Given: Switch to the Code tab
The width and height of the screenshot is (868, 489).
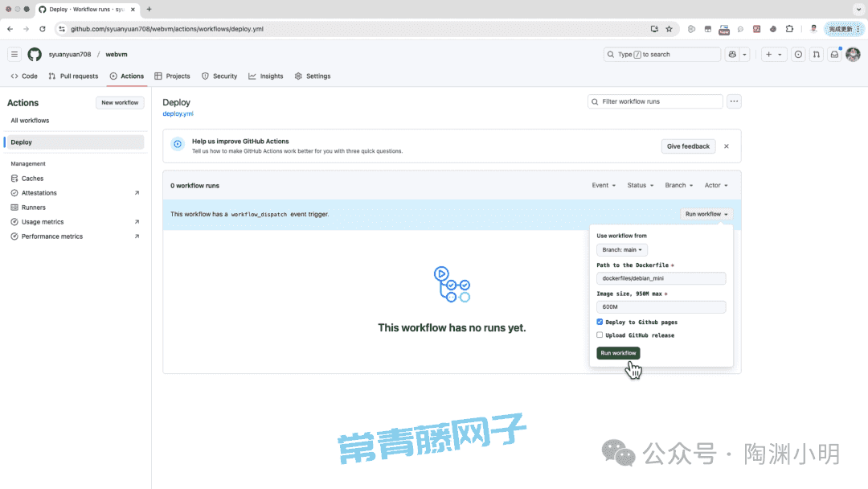Looking at the screenshot, I should tap(24, 76).
